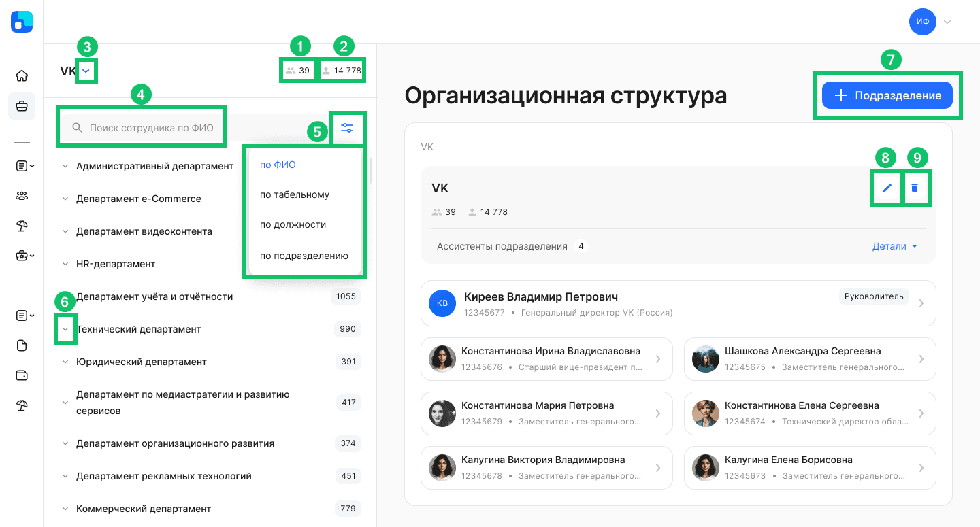Click the photo of Калугина Виктория Владимировна
The height and width of the screenshot is (527, 980).
pyautogui.click(x=442, y=468)
